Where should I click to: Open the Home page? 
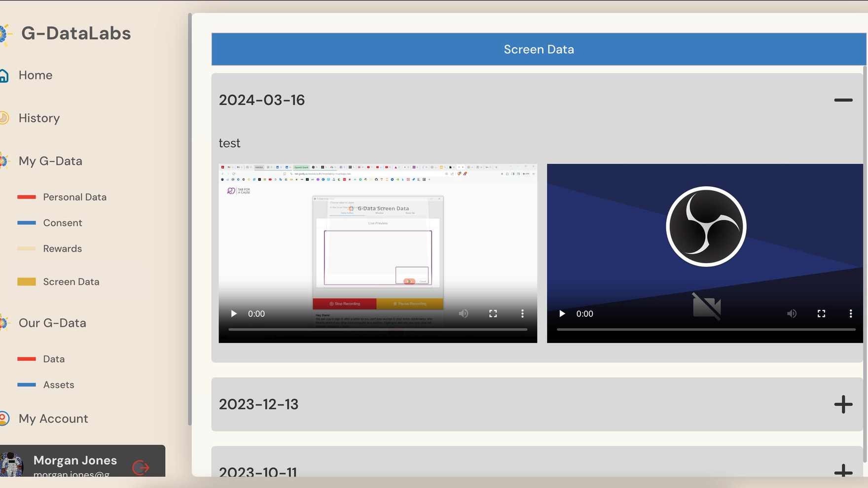[36, 75]
